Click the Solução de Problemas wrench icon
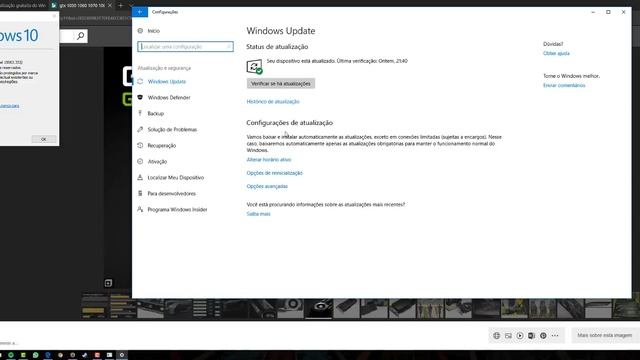The width and height of the screenshot is (640, 360). coord(140,129)
